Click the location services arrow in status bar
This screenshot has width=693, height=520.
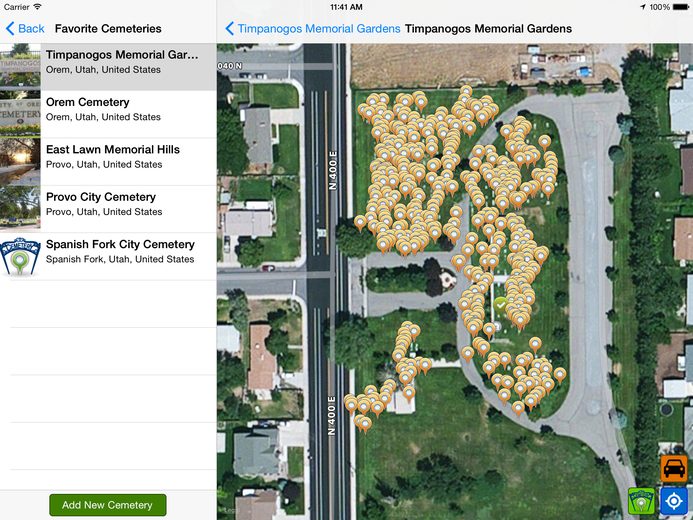(x=643, y=7)
